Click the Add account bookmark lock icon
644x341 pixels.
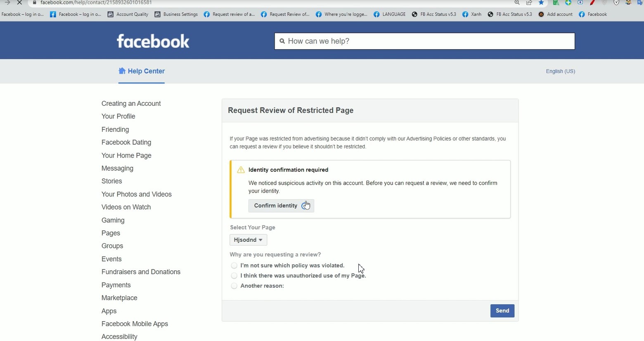click(x=541, y=14)
